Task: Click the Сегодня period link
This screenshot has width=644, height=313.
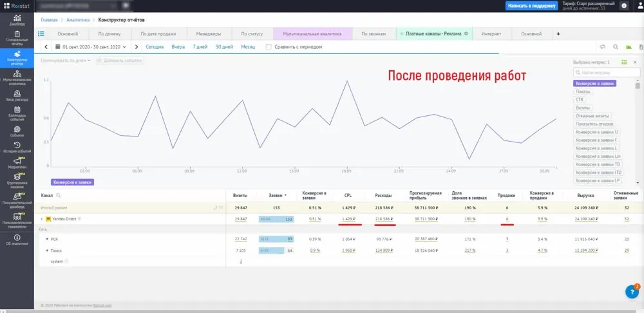Action: click(x=155, y=47)
